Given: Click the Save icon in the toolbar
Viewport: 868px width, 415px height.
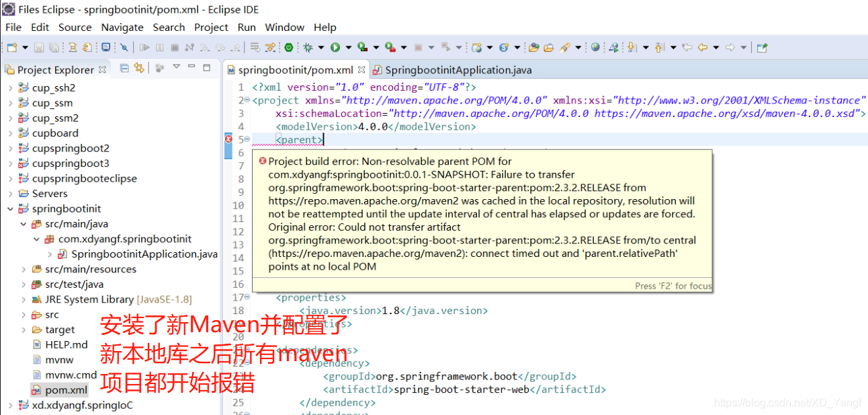Looking at the screenshot, I should [39, 48].
